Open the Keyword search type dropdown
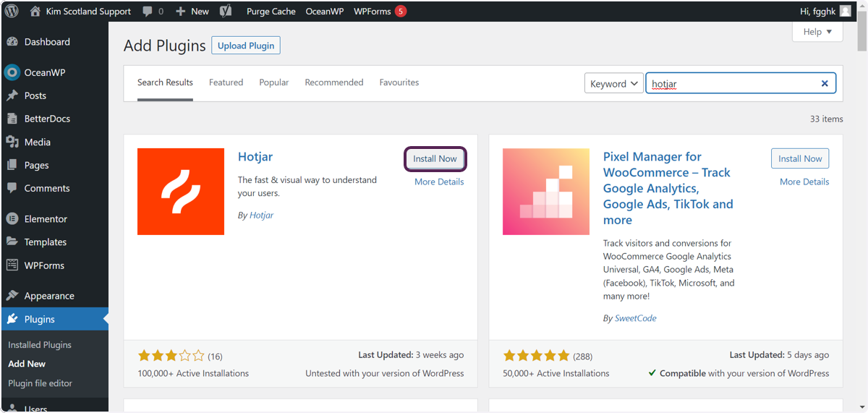This screenshot has width=868, height=413. click(614, 83)
